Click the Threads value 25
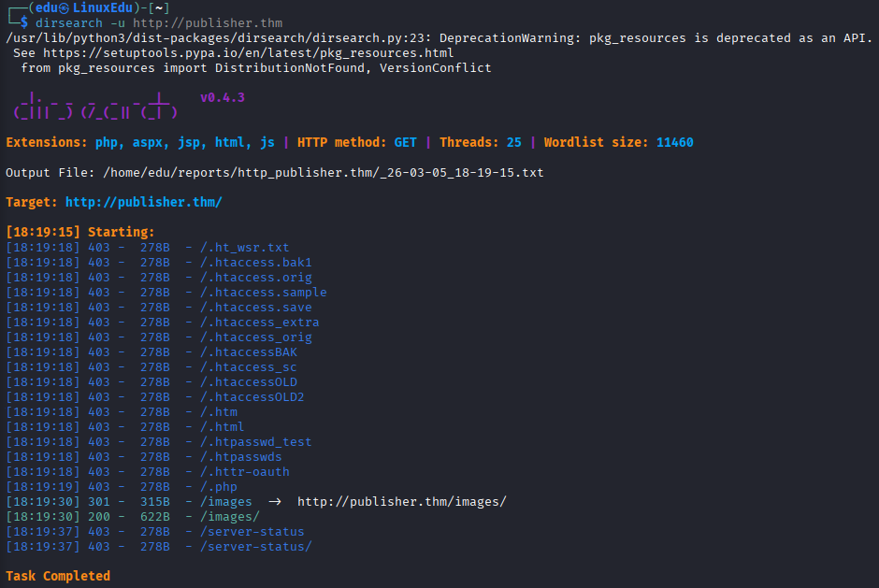Image resolution: width=879 pixels, height=588 pixels. [x=514, y=142]
